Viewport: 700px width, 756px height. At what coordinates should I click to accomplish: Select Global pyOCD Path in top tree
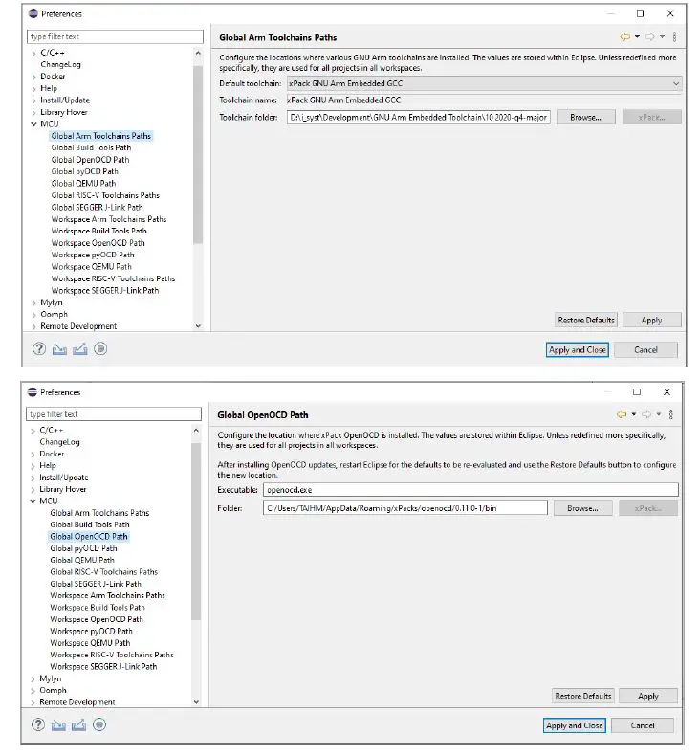pyautogui.click(x=85, y=171)
